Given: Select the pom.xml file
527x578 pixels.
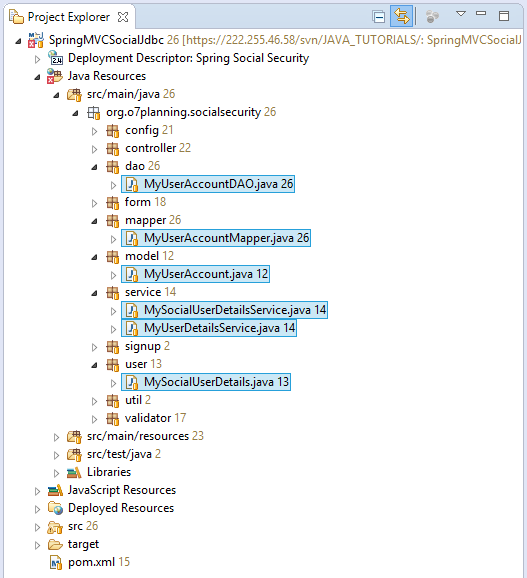Looking at the screenshot, I should (x=90, y=562).
